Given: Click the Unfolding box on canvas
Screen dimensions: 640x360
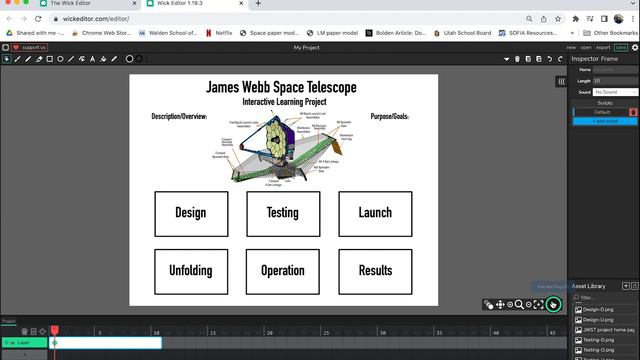Looking at the screenshot, I should pyautogui.click(x=191, y=272).
